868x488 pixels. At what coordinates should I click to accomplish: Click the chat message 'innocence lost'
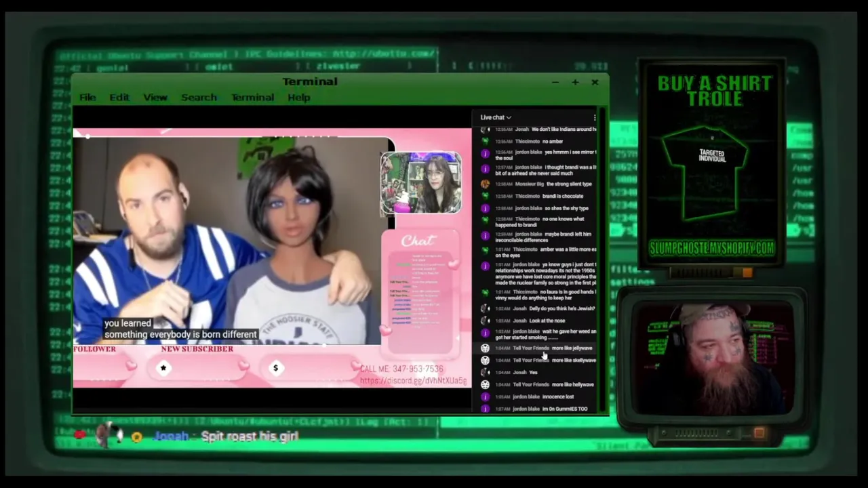pos(557,397)
